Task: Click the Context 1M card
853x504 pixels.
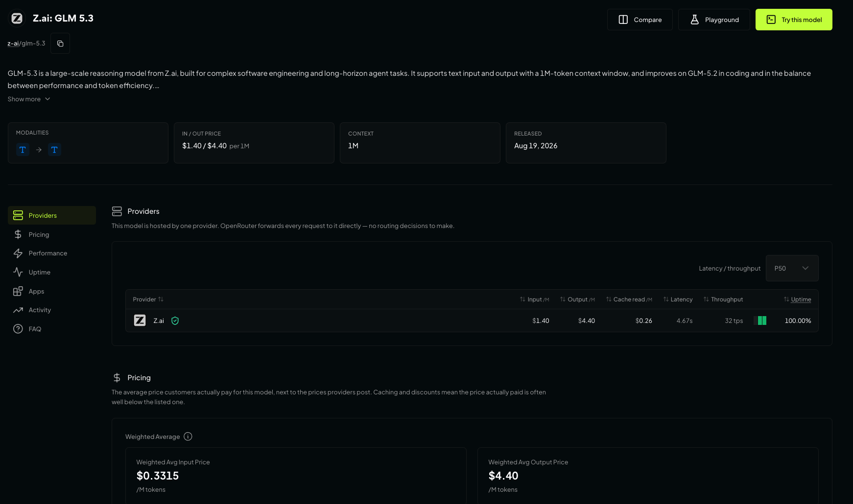Action: [x=420, y=143]
